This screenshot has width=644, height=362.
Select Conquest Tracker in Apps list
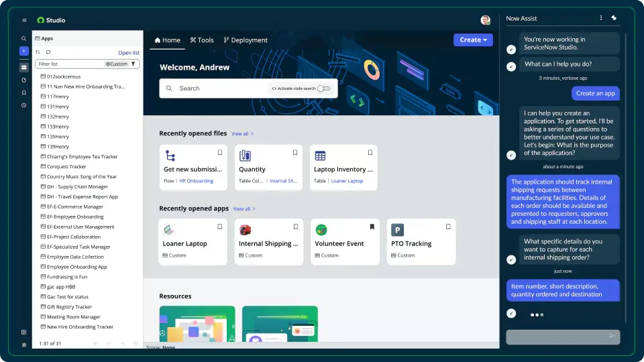(66, 167)
